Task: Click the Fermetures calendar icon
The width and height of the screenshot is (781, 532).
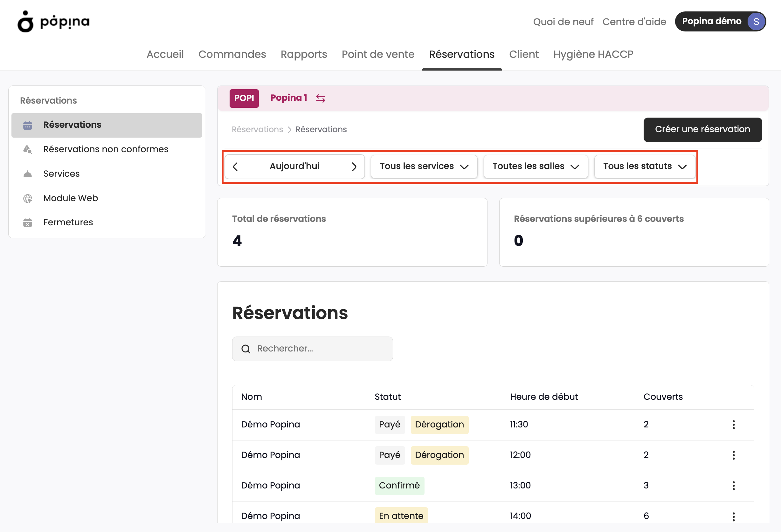Action: pos(28,223)
